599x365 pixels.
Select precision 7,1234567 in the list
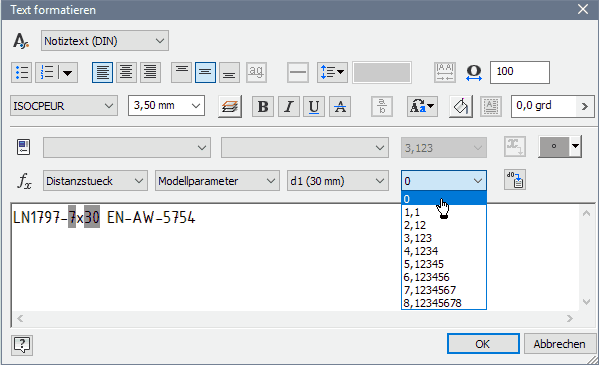pos(444,290)
